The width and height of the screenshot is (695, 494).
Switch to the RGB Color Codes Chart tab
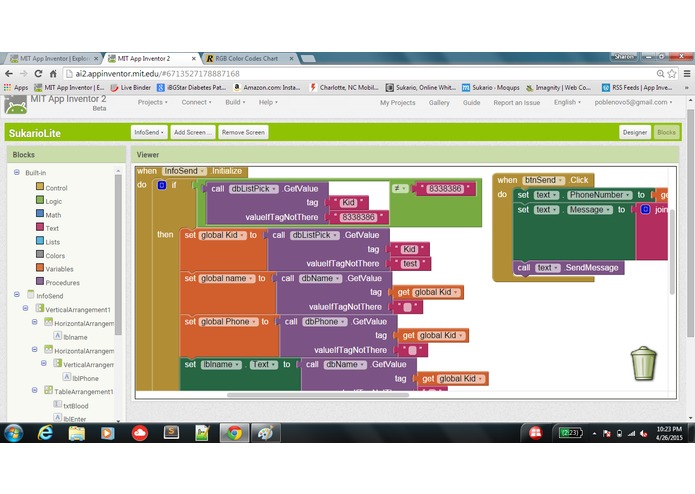click(248, 58)
